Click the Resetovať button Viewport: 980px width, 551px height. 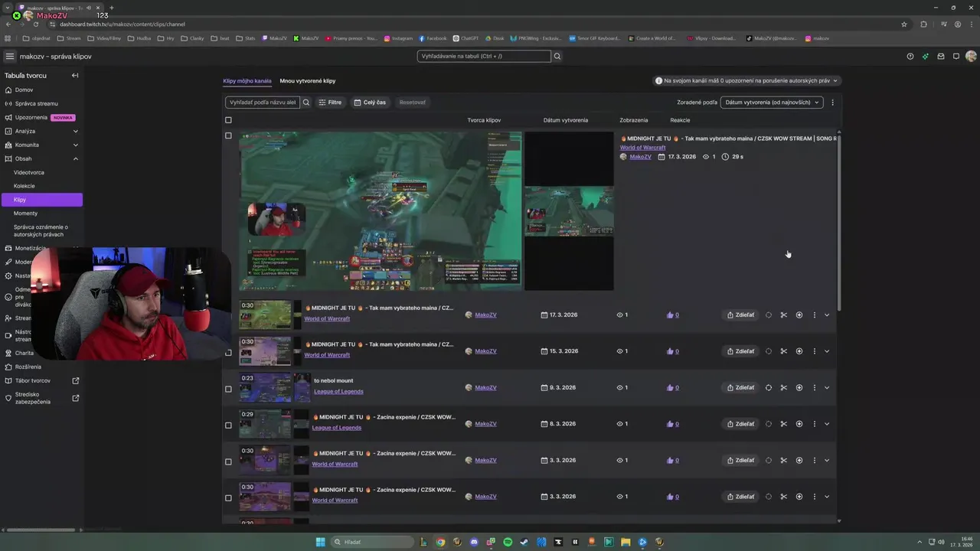[x=413, y=102]
